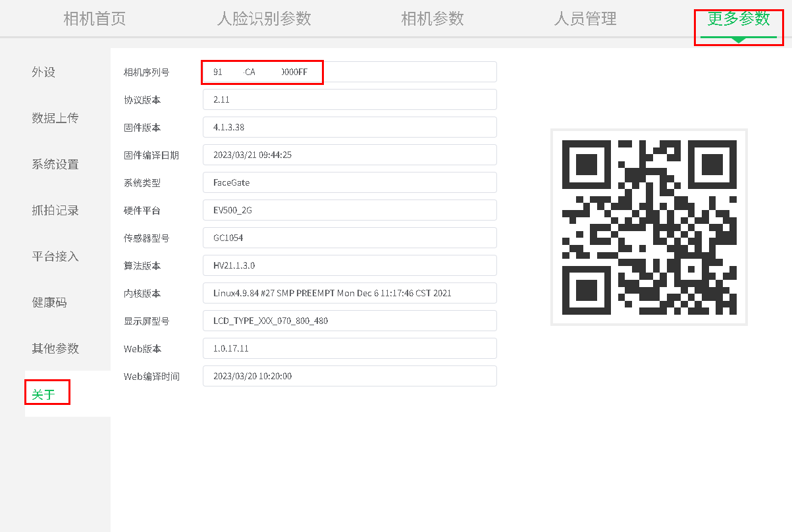
Task: Click the 固件编译日期 field
Action: point(350,155)
